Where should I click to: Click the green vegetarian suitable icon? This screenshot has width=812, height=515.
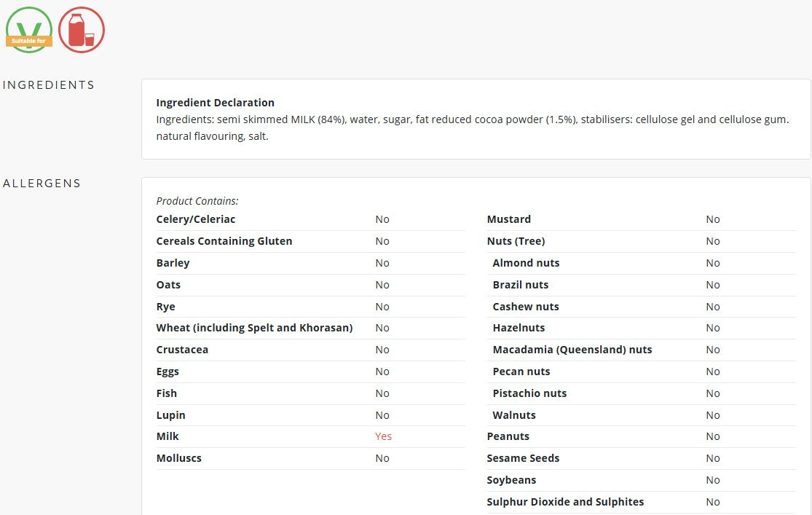pyautogui.click(x=29, y=30)
